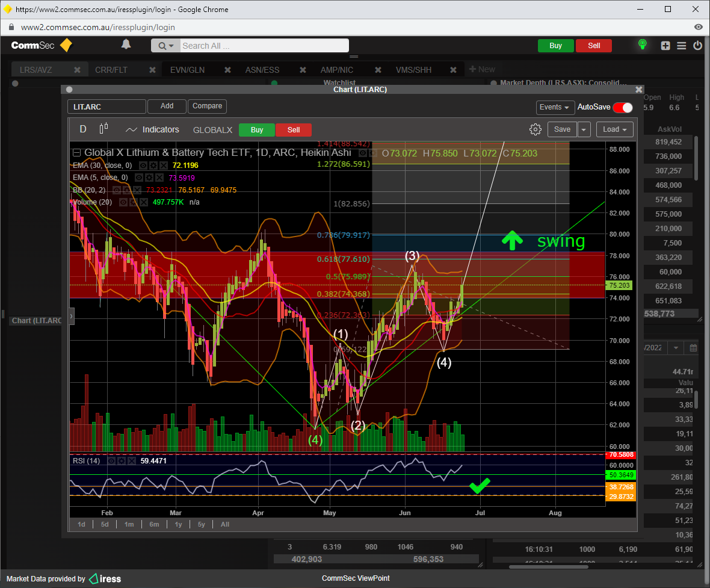Click the calendar icon in date field
This screenshot has width=710, height=588.
[x=693, y=347]
